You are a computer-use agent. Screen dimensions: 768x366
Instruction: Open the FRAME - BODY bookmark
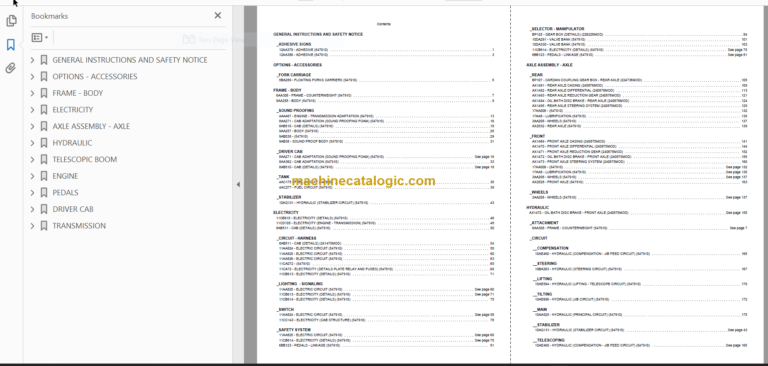click(77, 93)
